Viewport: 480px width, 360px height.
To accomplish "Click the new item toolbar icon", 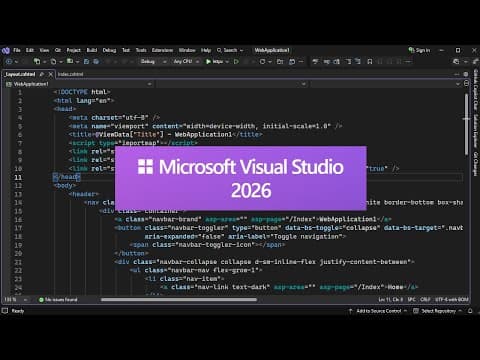I will (37, 62).
